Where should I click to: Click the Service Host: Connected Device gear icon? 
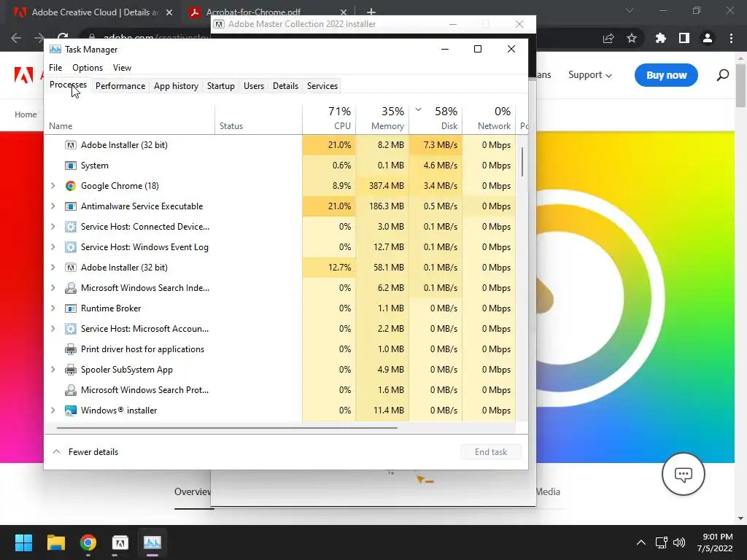(71, 227)
